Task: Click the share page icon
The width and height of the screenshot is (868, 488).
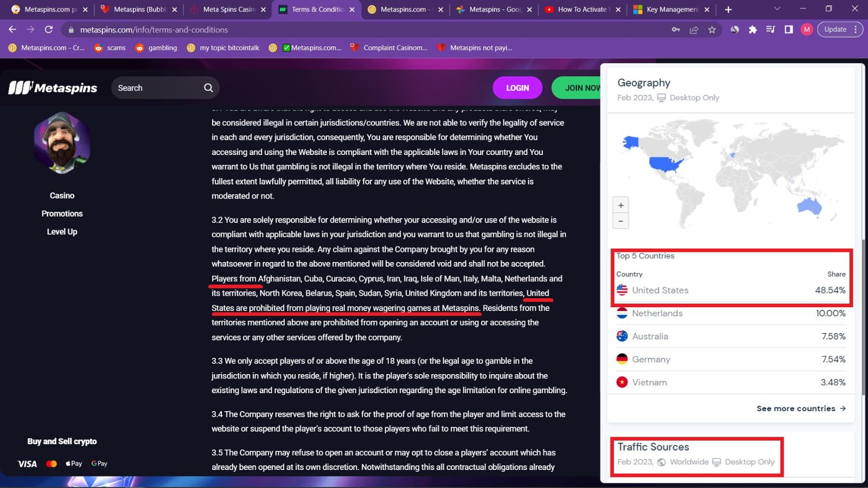Action: click(x=693, y=29)
